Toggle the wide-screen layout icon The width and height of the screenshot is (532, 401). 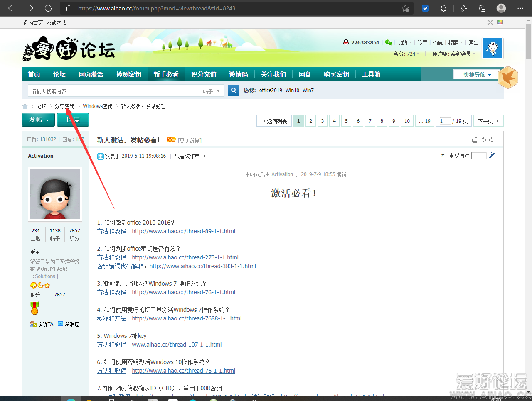click(490, 22)
